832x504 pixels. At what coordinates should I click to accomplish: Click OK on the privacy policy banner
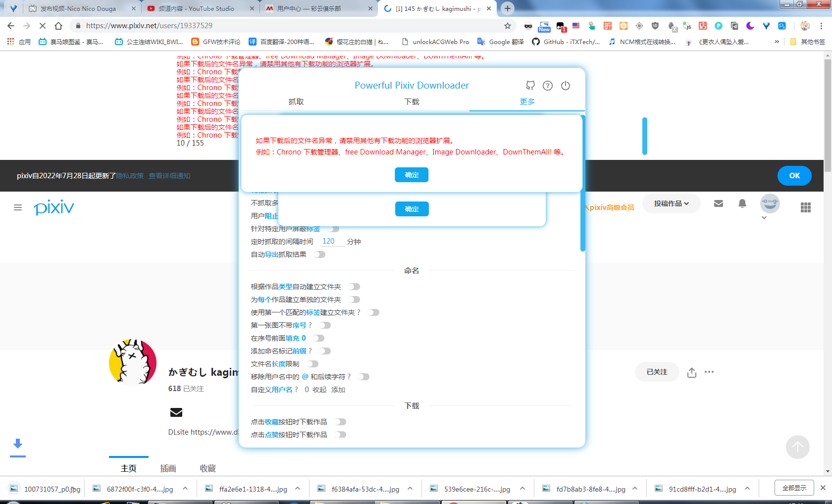[794, 175]
